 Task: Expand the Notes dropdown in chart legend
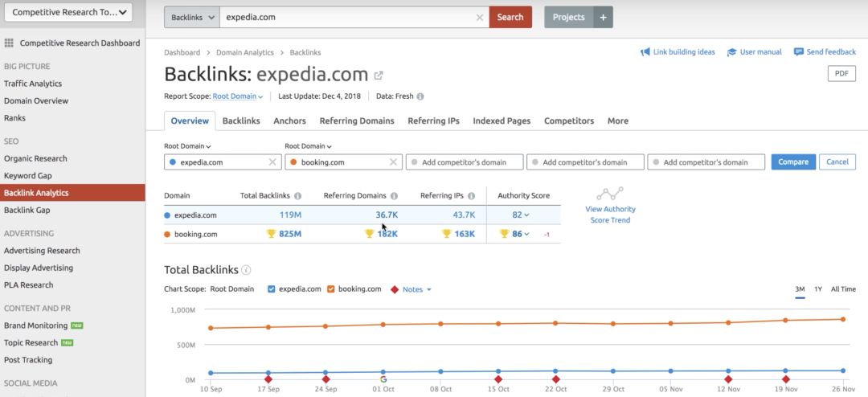(417, 289)
